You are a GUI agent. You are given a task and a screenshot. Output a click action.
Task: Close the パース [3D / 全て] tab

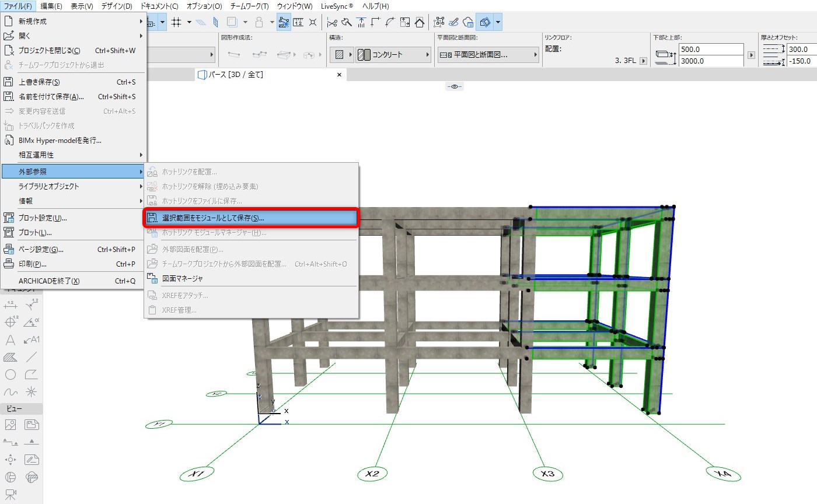pyautogui.click(x=340, y=75)
